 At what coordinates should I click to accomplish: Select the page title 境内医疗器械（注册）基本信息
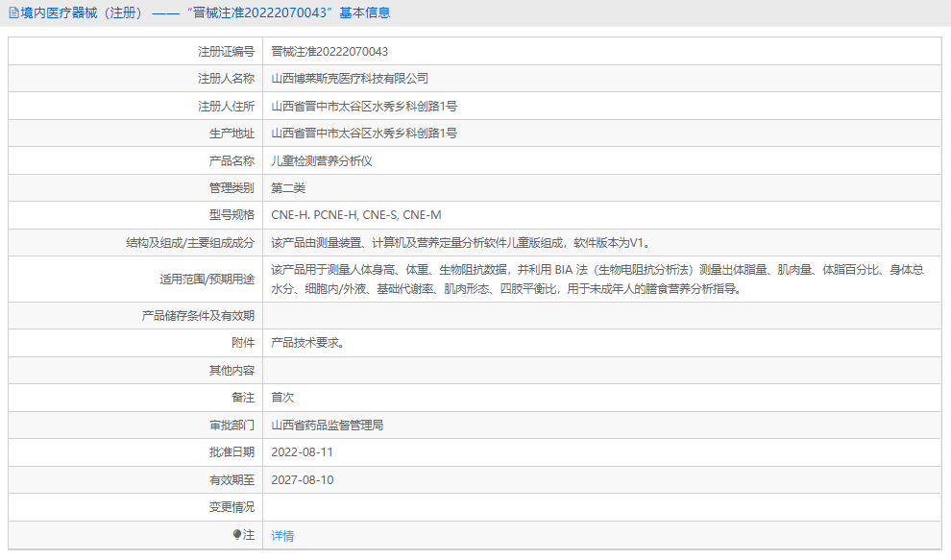[205, 12]
